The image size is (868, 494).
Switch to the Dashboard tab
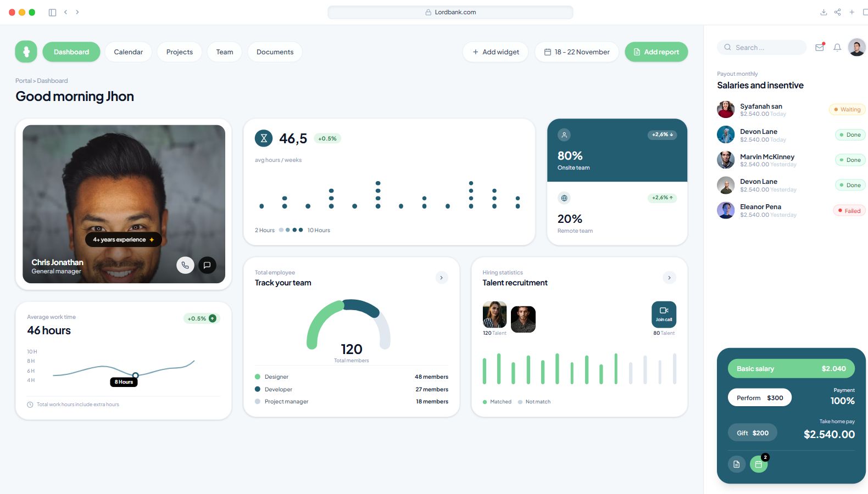tap(71, 52)
